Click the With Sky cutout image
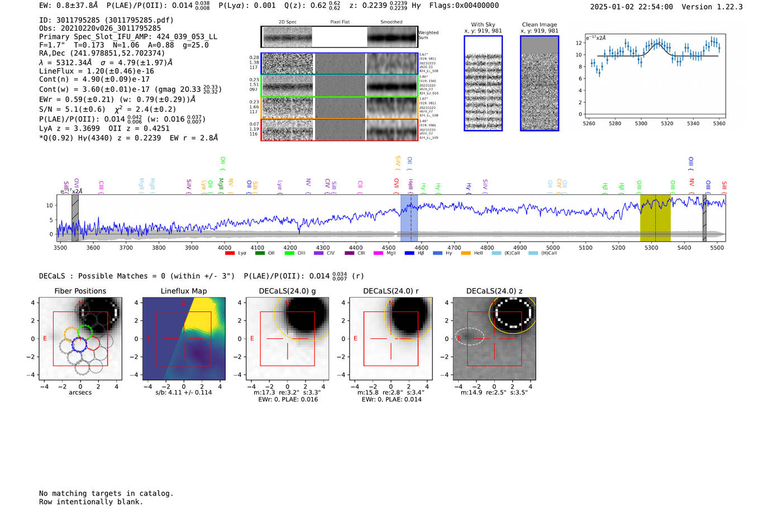This screenshot has height=532, width=782. (x=483, y=83)
